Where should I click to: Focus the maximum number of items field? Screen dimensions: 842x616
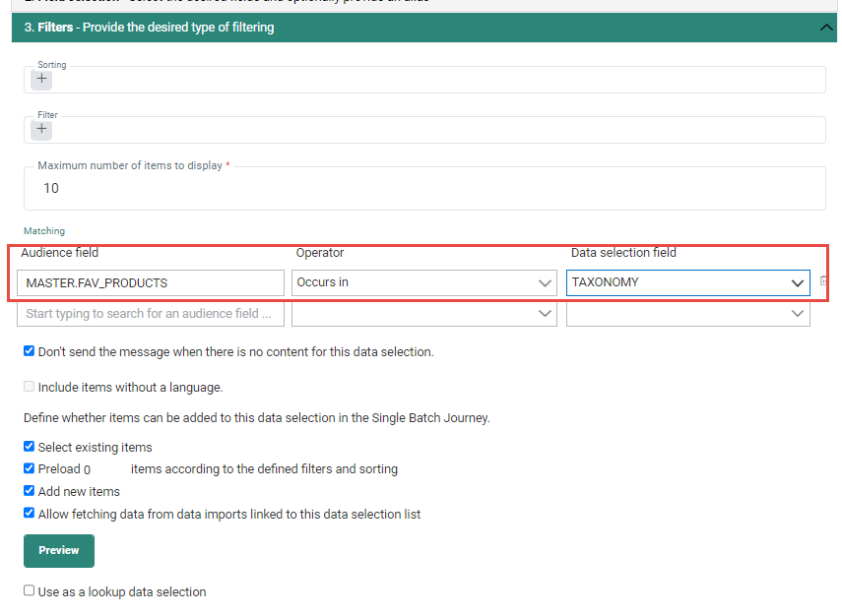[x=423, y=188]
